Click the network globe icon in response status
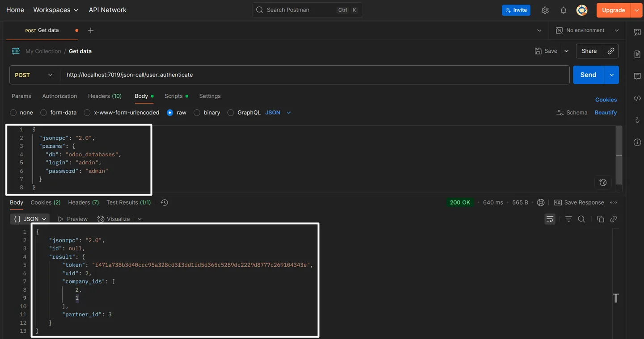 [541, 202]
